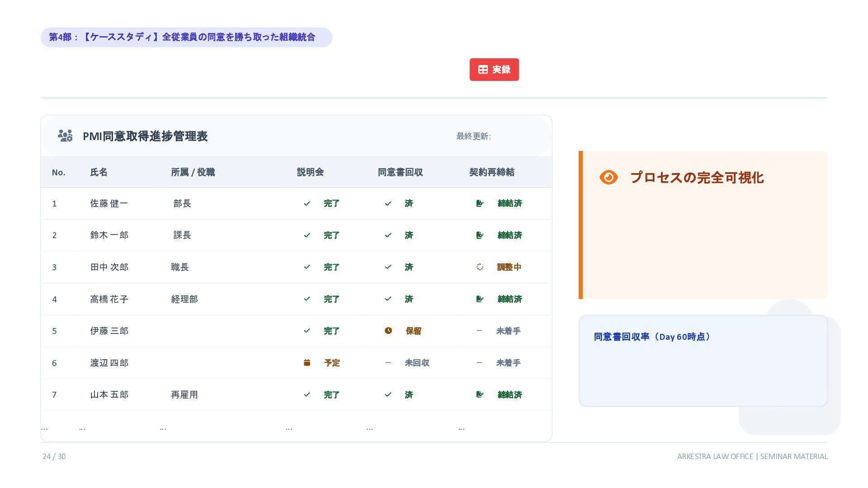Click the dash icon beside 未回収

click(388, 362)
